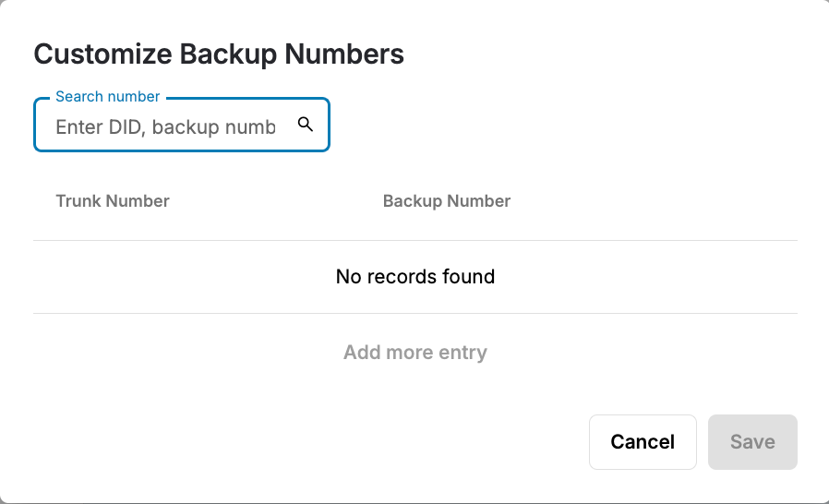This screenshot has height=504, width=829.
Task: Dismiss the dialog with Cancel
Action: click(643, 441)
